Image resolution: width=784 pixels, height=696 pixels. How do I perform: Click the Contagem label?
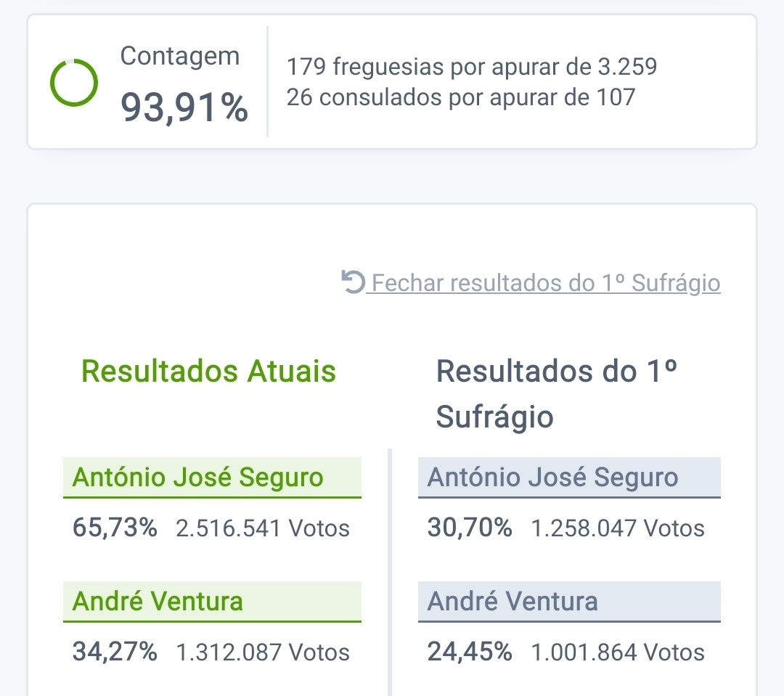click(x=180, y=56)
